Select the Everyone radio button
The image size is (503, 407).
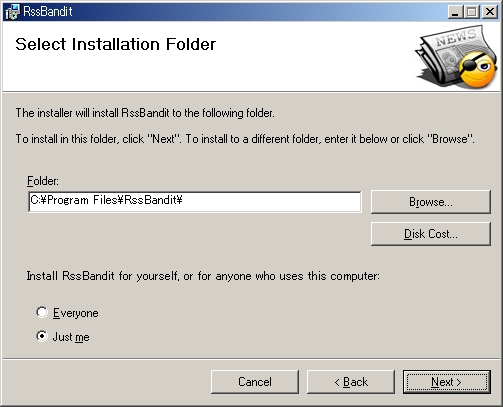[x=42, y=312]
